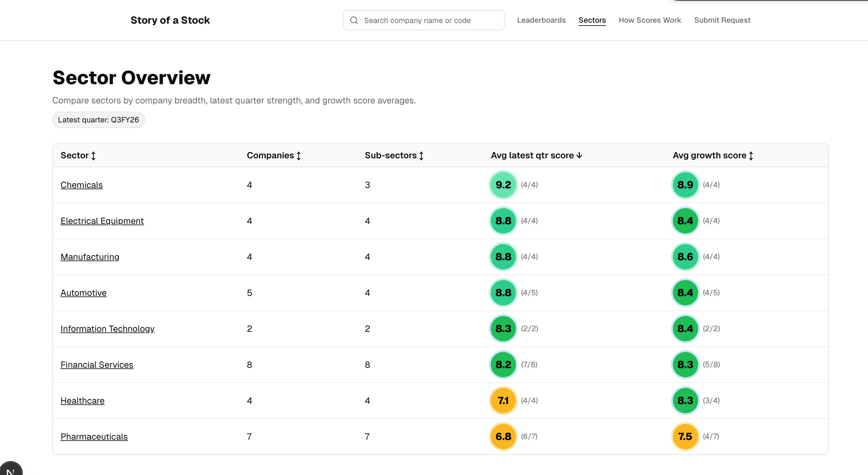Go to How Scores Work

tap(650, 20)
